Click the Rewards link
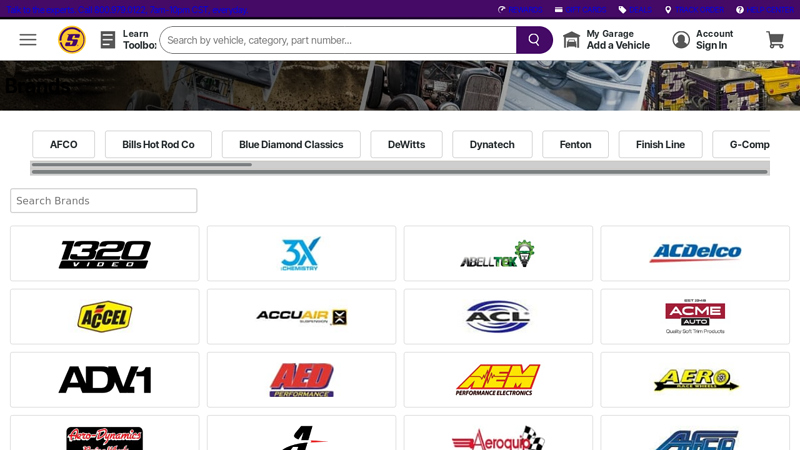This screenshot has width=800, height=450. 520,10
